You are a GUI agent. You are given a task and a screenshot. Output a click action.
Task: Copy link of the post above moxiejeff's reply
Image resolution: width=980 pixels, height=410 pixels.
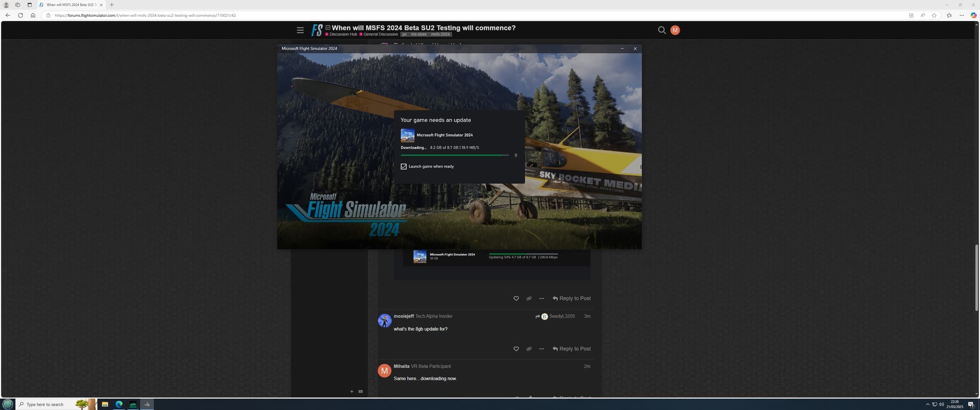coord(529,298)
